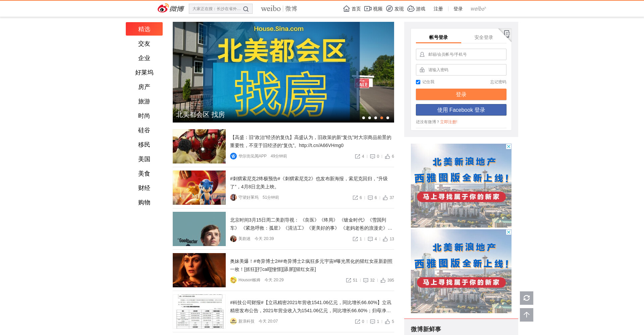Viewport: 644px width, 335px height.
Task: Select first carousel dot
Action: coord(364,118)
